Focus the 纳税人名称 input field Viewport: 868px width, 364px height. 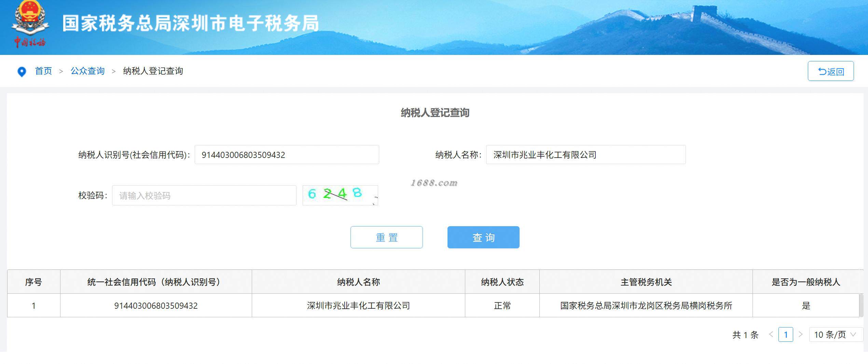pyautogui.click(x=585, y=155)
